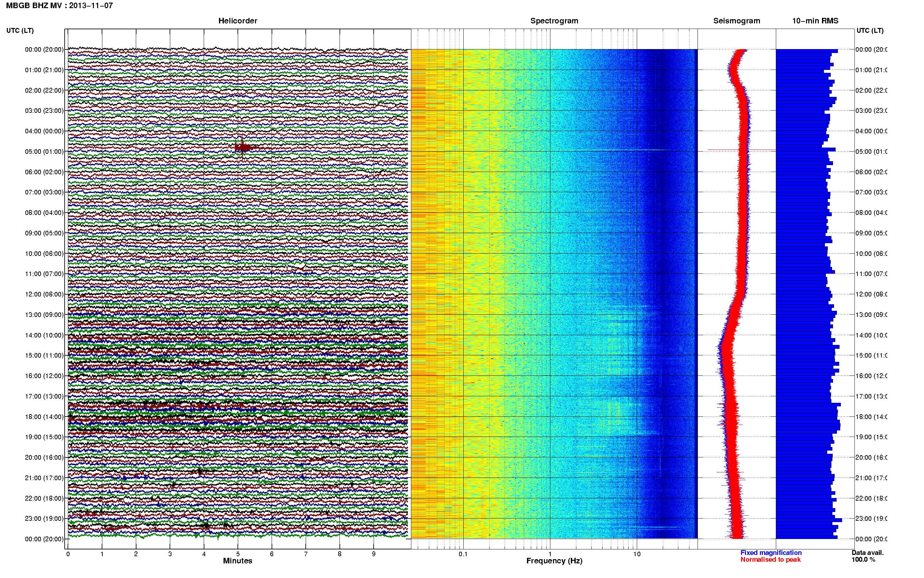Click the minute 9 tick label
This screenshot has height=578, width=924.
(x=374, y=554)
